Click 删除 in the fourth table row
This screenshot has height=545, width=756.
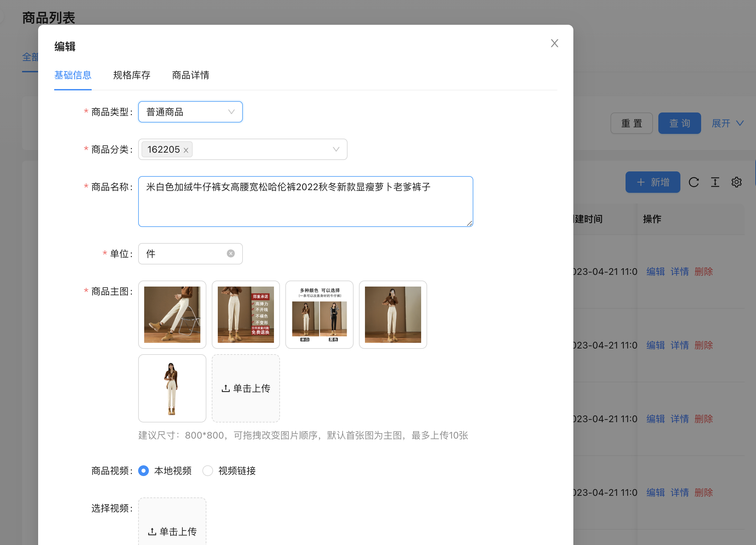(704, 492)
